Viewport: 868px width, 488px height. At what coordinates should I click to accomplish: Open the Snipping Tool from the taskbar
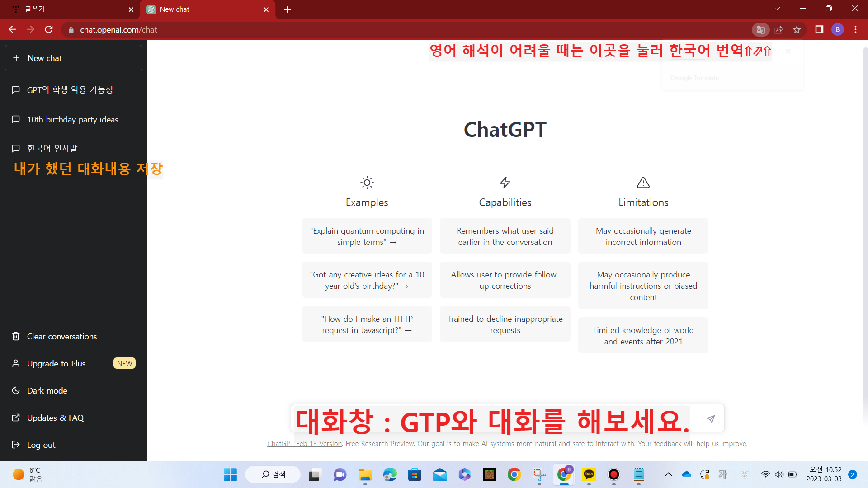[539, 474]
